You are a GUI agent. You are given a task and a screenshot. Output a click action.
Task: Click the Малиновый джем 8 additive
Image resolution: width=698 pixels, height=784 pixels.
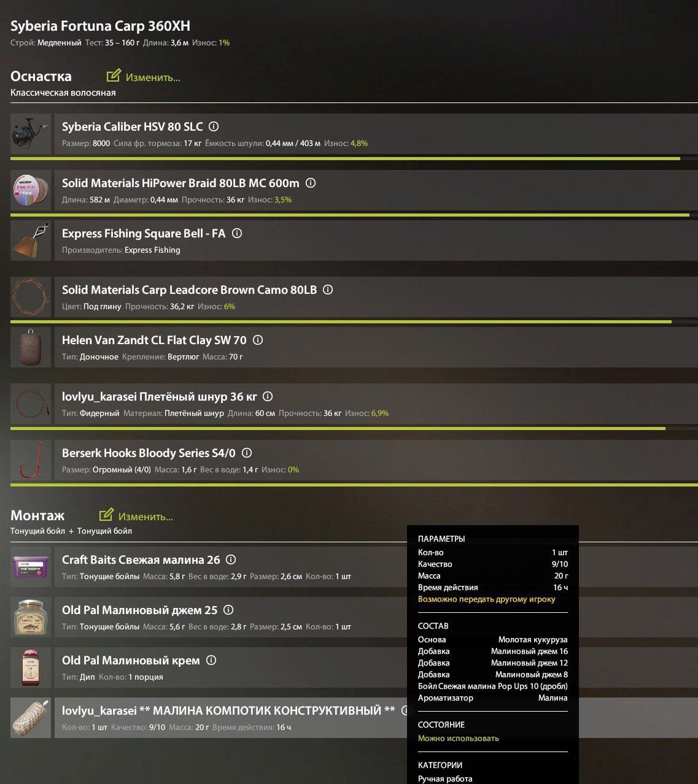[532, 674]
